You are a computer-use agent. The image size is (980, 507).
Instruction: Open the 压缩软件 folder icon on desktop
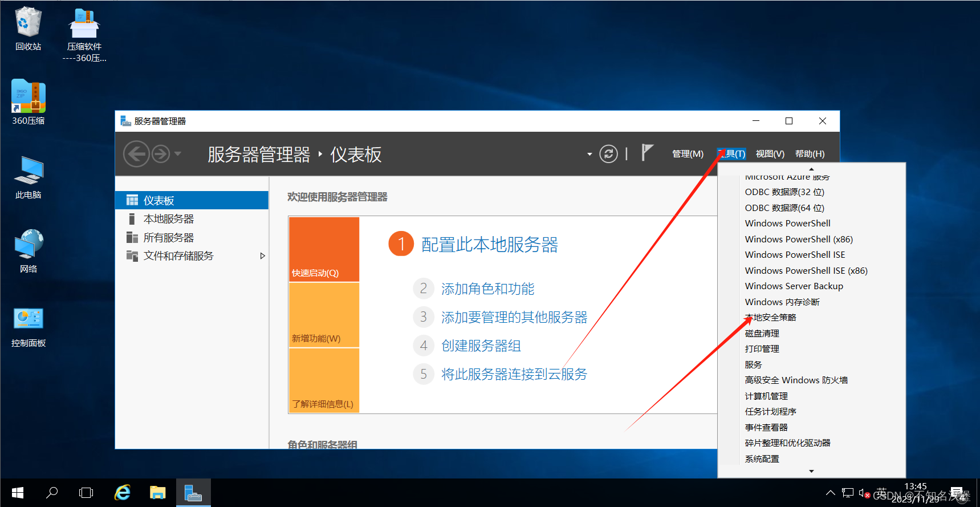(84, 34)
